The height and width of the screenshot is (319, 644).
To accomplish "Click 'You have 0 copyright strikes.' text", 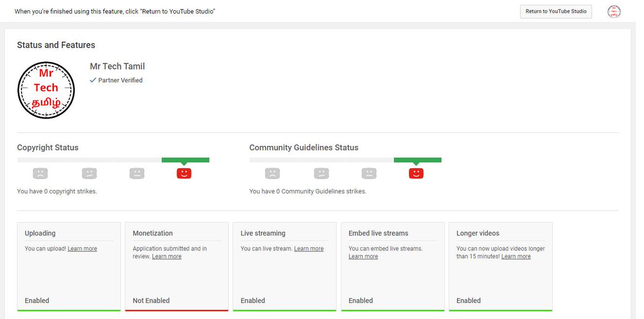I will coord(57,191).
